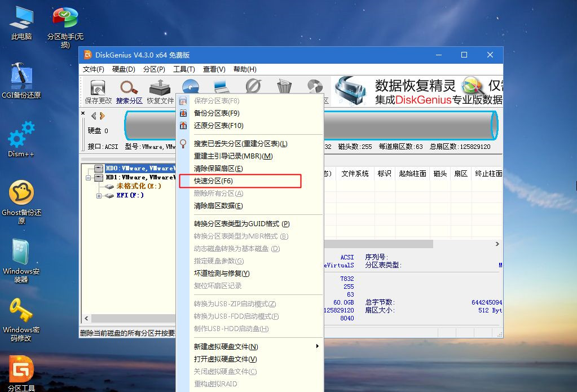
Task: Launch Dism++ from the desktop
Action: [x=20, y=138]
